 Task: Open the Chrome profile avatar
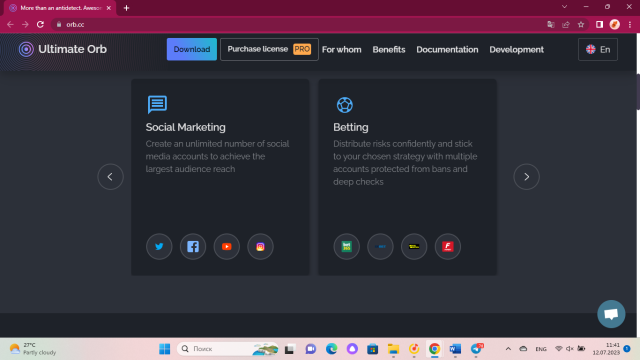(x=615, y=24)
